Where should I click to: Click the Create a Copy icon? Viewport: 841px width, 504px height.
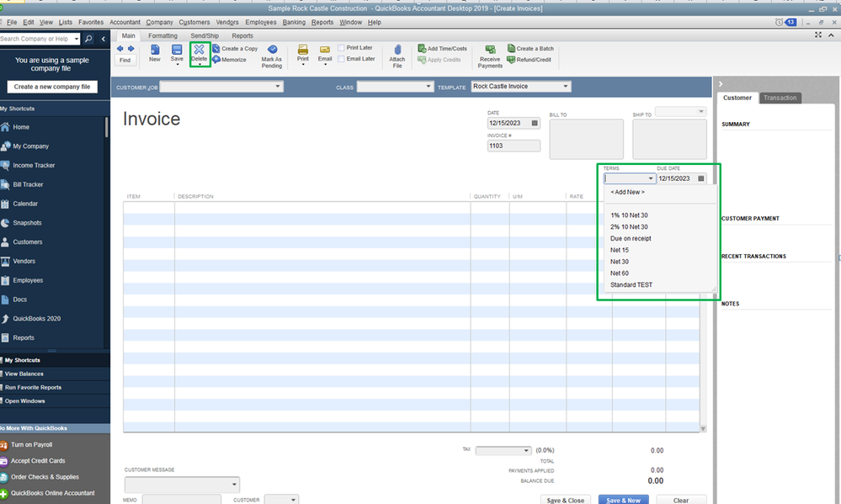click(x=216, y=48)
